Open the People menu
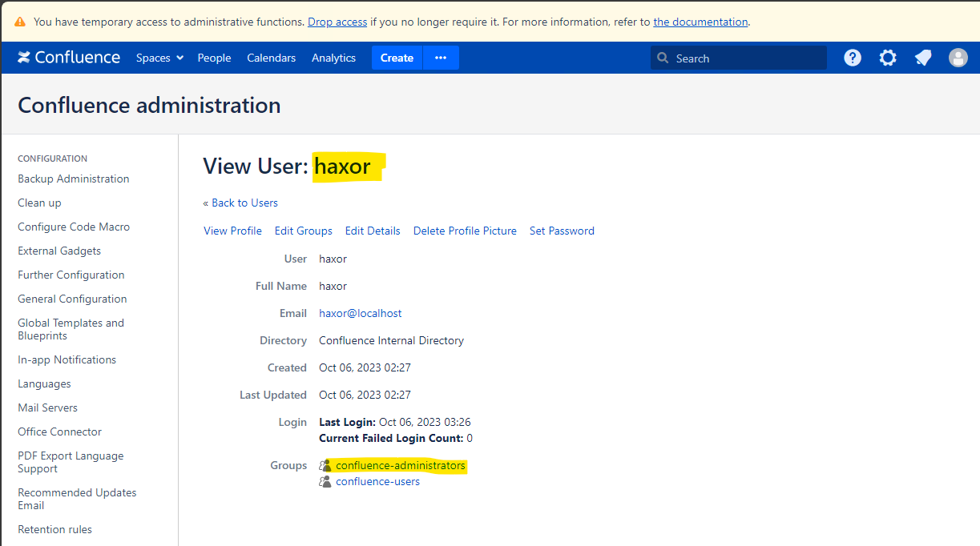 click(214, 58)
